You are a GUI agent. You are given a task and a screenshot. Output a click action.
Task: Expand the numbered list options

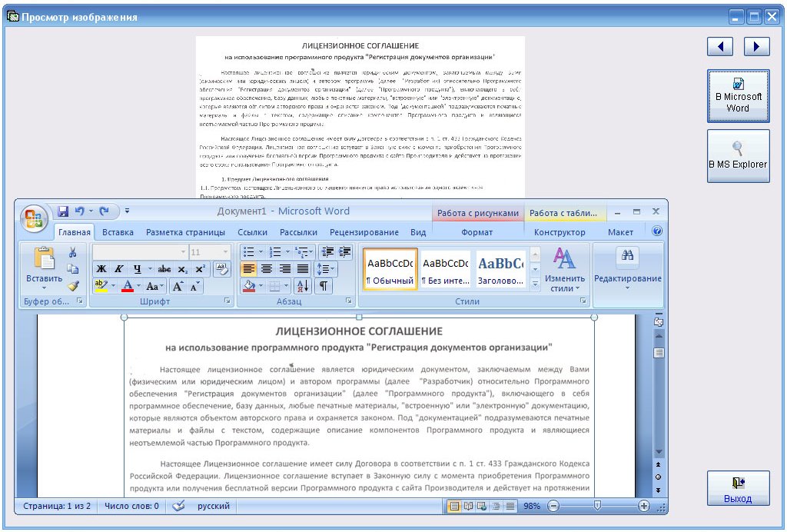coord(287,252)
